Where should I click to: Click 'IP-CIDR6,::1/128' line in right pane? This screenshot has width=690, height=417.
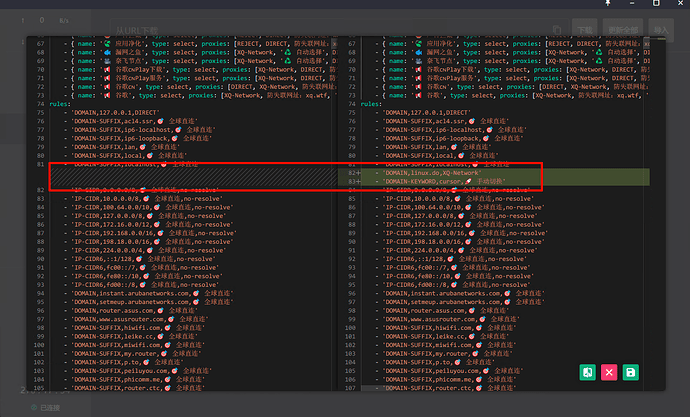(x=455, y=259)
